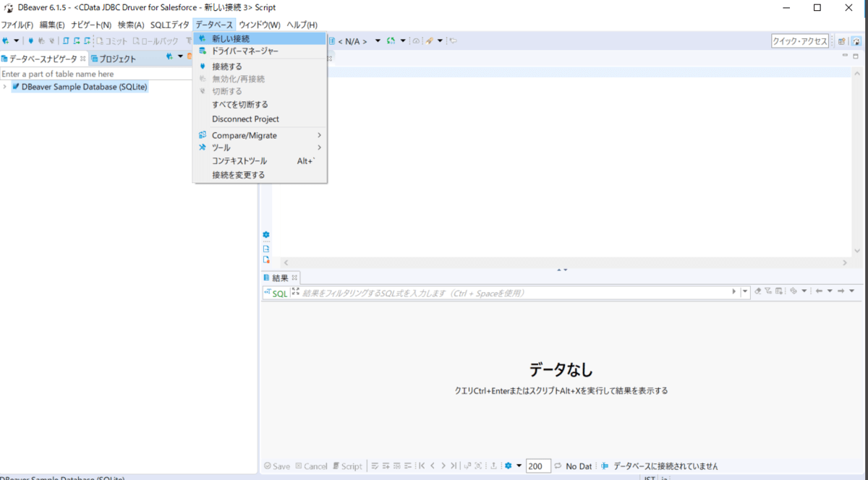Go to last row navigation icon
868x480 pixels.
click(454, 466)
